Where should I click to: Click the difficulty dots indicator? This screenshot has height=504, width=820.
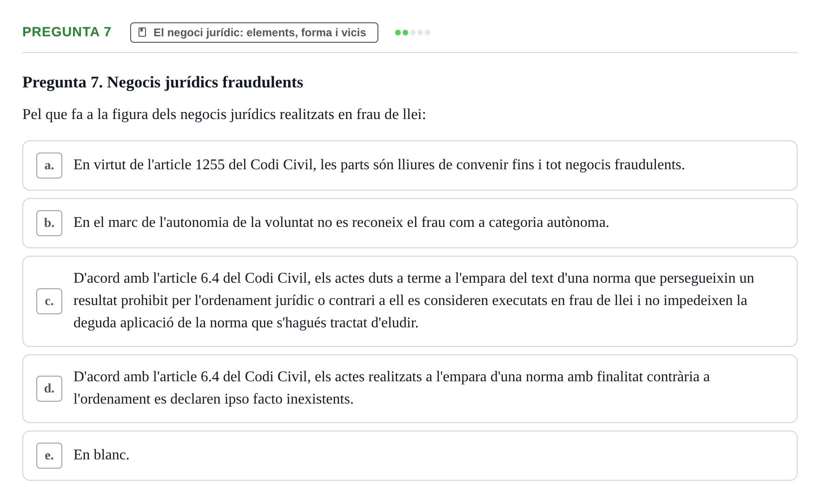pos(413,33)
